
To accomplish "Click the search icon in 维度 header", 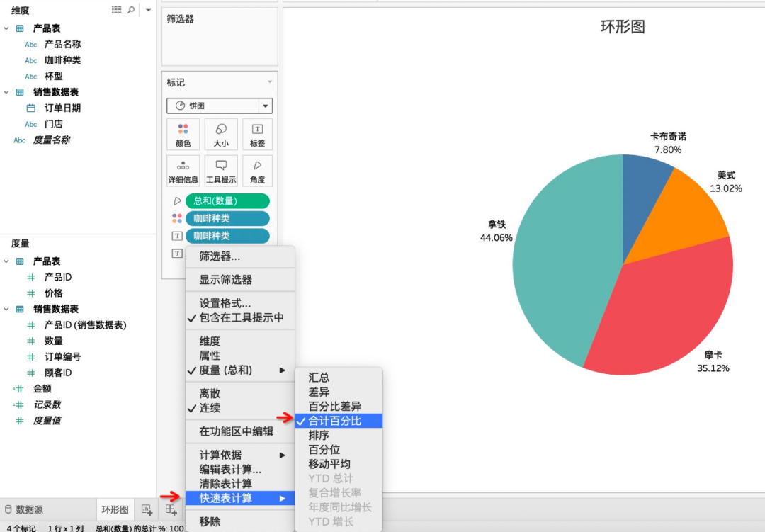I will 131,10.
